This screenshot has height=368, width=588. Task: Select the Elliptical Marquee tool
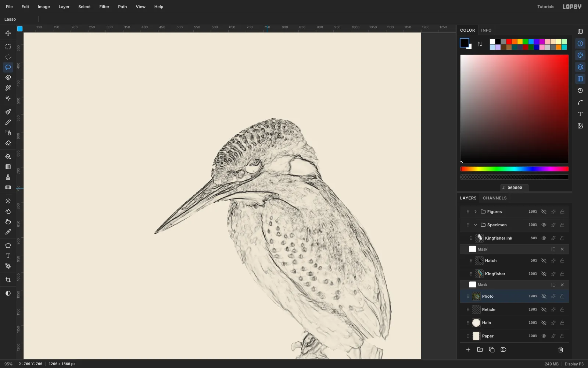[x=8, y=57]
